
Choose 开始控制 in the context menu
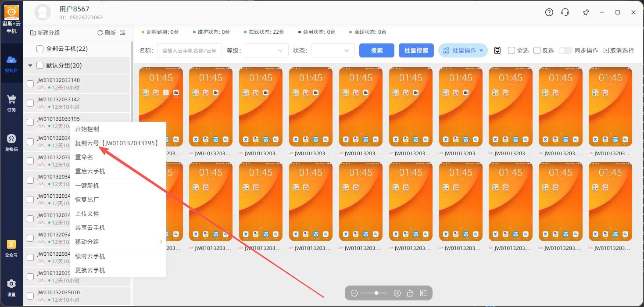tap(118, 129)
